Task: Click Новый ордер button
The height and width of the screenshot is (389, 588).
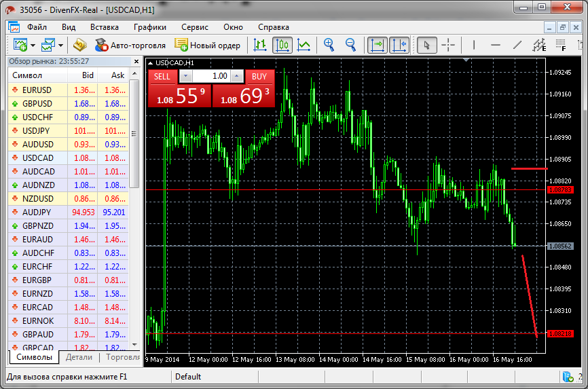Action: coord(207,45)
